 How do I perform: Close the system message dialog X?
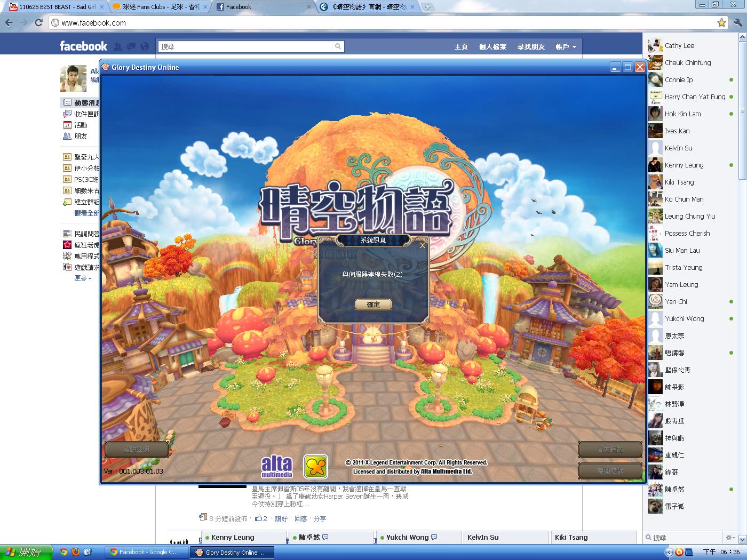tap(423, 245)
